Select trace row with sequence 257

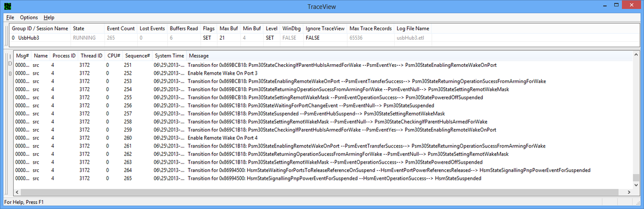tap(323, 114)
